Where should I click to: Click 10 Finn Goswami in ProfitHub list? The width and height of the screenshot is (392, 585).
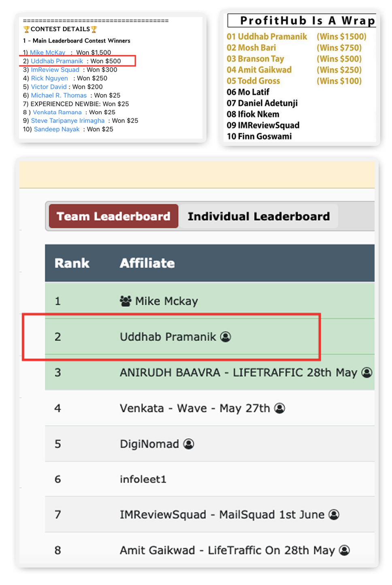click(259, 136)
